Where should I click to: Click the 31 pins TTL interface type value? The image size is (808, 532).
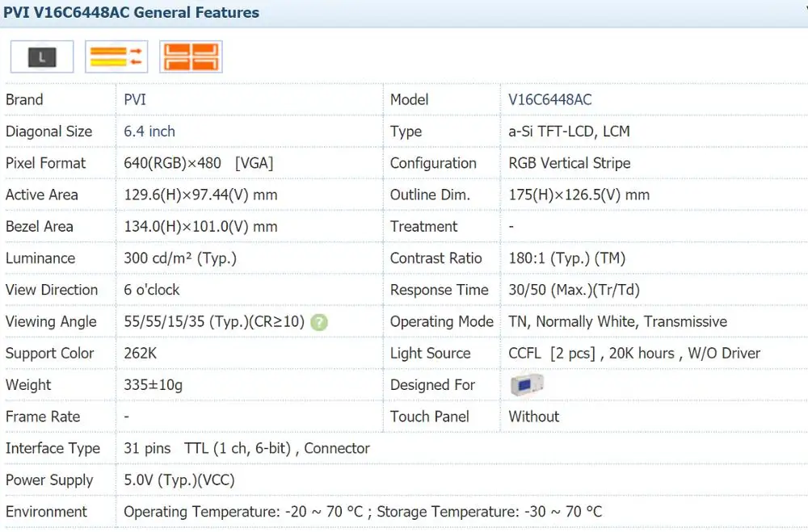(x=246, y=448)
